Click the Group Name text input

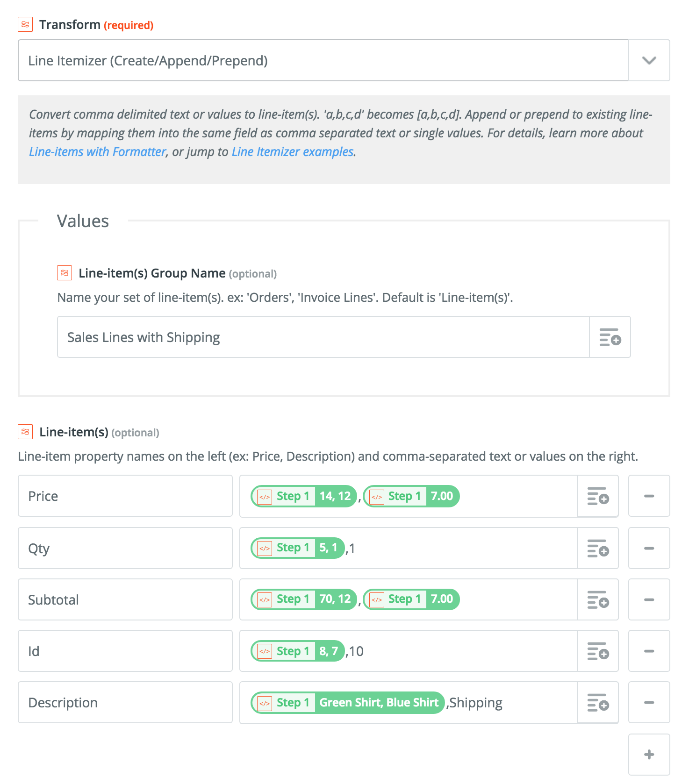pyautogui.click(x=323, y=337)
